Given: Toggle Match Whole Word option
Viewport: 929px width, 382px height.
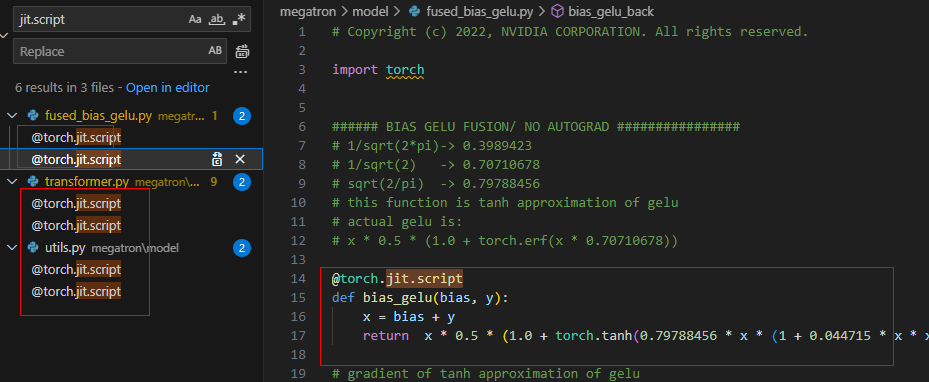Looking at the screenshot, I should pos(217,20).
